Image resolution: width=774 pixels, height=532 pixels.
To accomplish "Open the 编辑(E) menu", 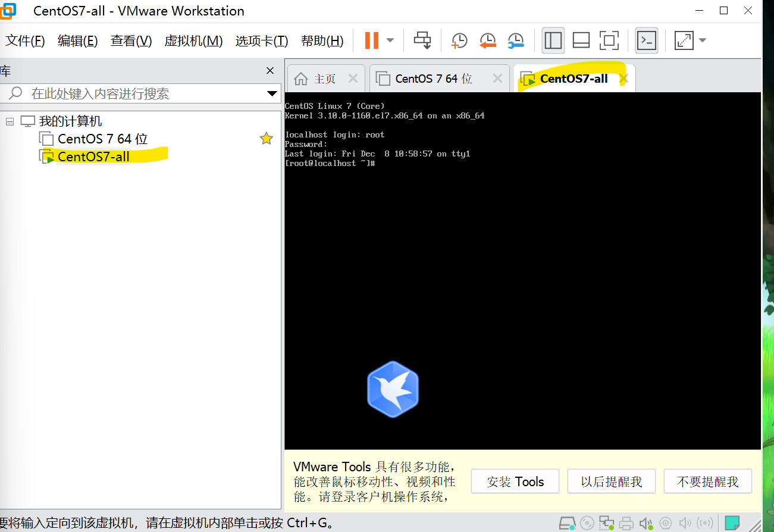I will click(x=78, y=40).
